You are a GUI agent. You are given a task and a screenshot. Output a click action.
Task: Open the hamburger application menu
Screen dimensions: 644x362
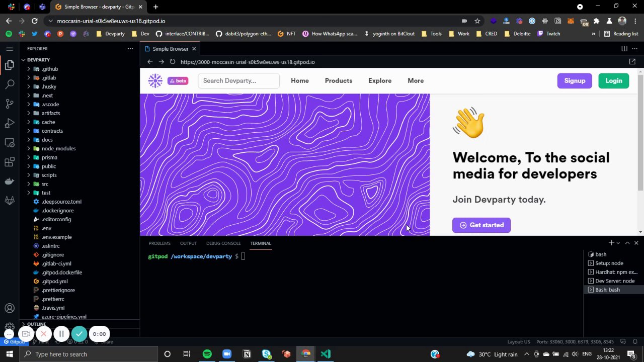[x=10, y=49]
